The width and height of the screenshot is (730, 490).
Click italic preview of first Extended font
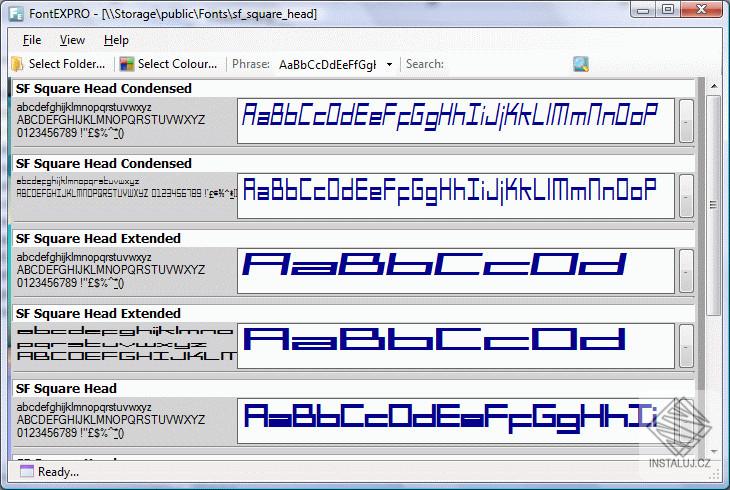[x=455, y=271]
